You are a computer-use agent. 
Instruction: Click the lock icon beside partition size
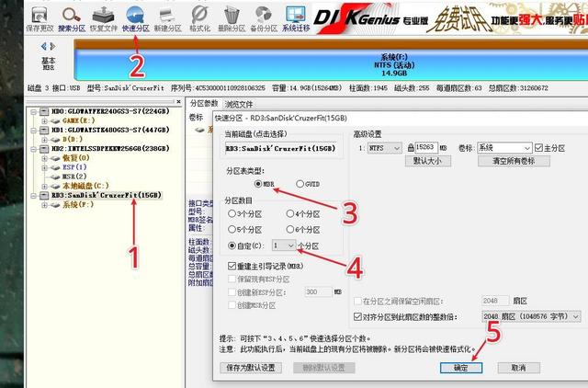pos(411,148)
